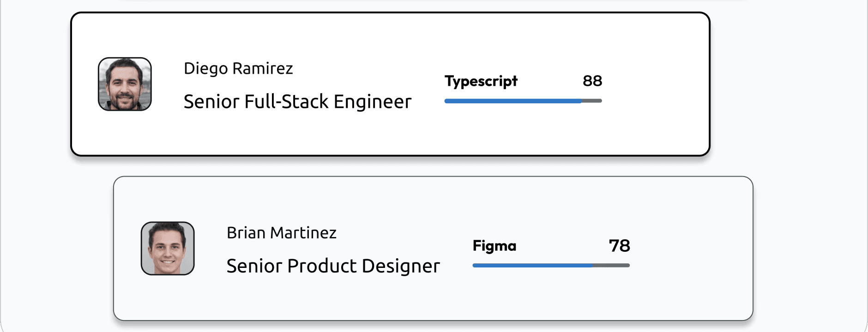Click the Figma skill label
Image resolution: width=868 pixels, height=332 pixels.
click(x=494, y=246)
